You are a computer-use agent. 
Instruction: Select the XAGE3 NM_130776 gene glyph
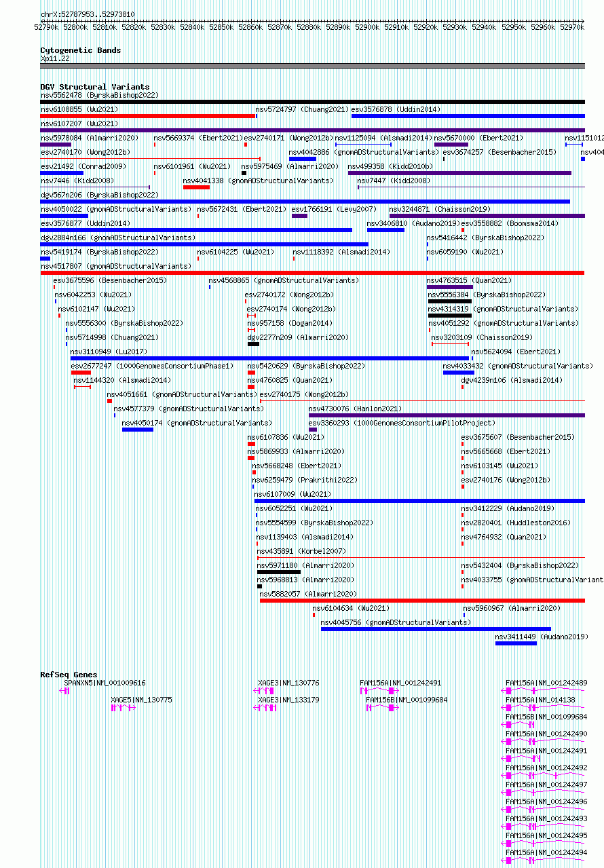(264, 691)
